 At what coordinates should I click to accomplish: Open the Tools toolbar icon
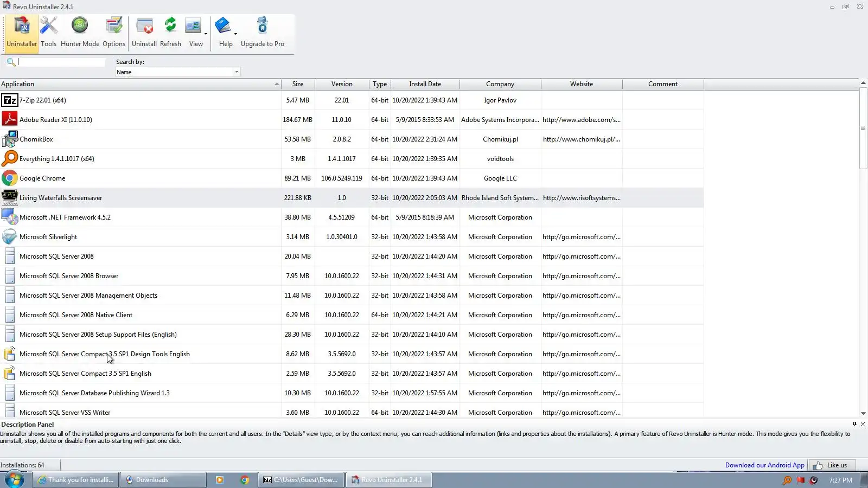[48, 33]
